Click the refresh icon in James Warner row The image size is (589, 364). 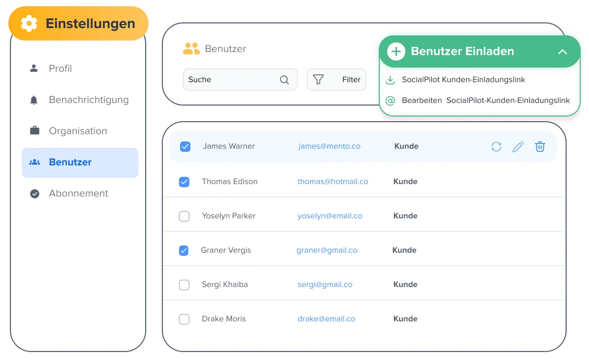pos(496,147)
